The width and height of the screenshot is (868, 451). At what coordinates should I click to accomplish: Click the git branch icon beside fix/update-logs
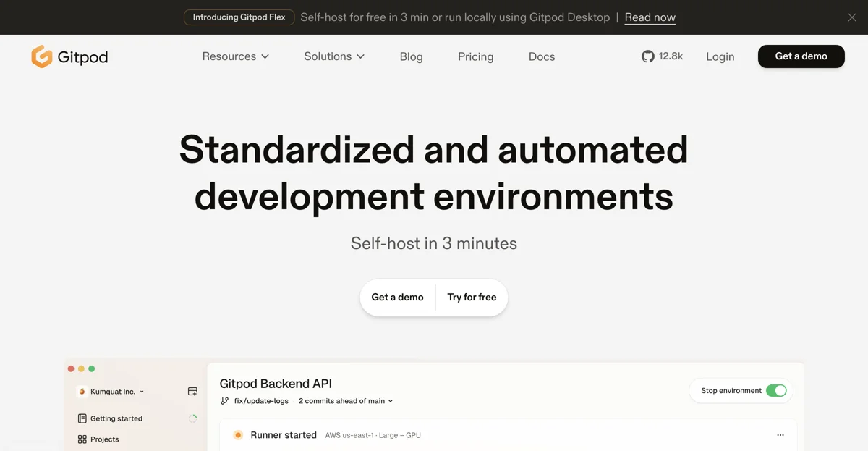pos(225,401)
